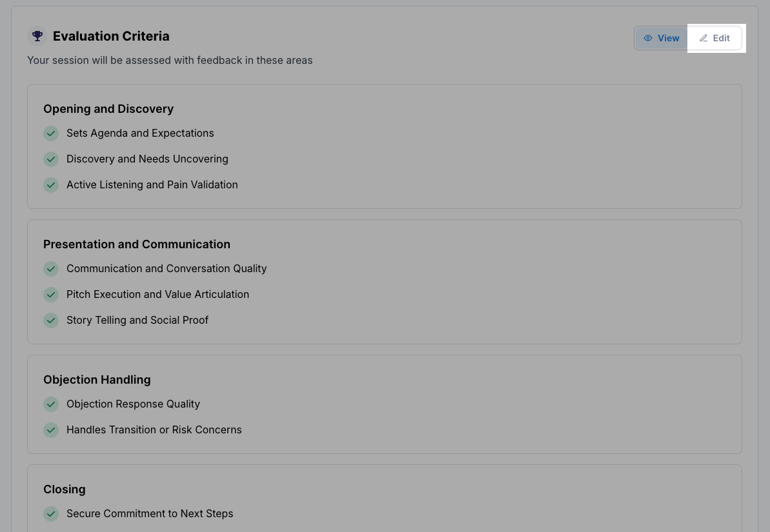Toggle the check for Objection Response Quality
770x532 pixels.
click(x=51, y=404)
